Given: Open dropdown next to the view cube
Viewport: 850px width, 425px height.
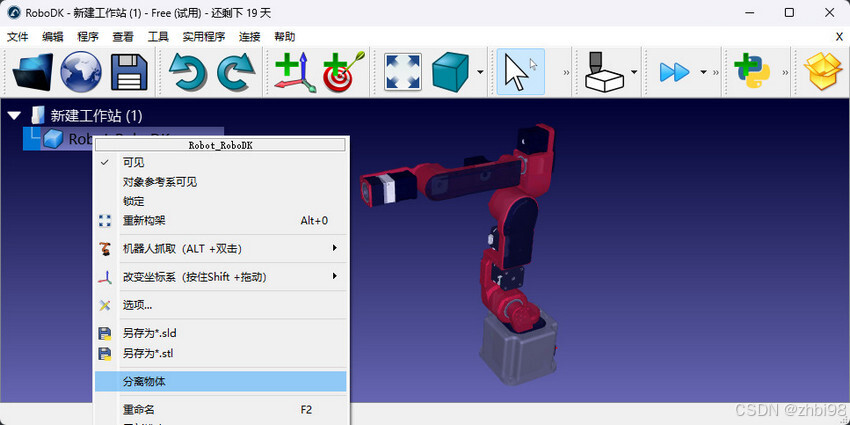Looking at the screenshot, I should click(x=480, y=72).
